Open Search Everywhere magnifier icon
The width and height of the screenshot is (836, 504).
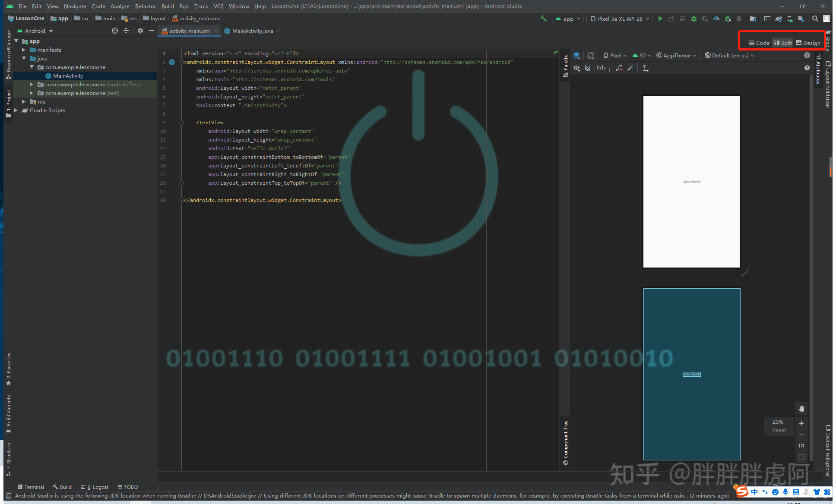coord(815,19)
